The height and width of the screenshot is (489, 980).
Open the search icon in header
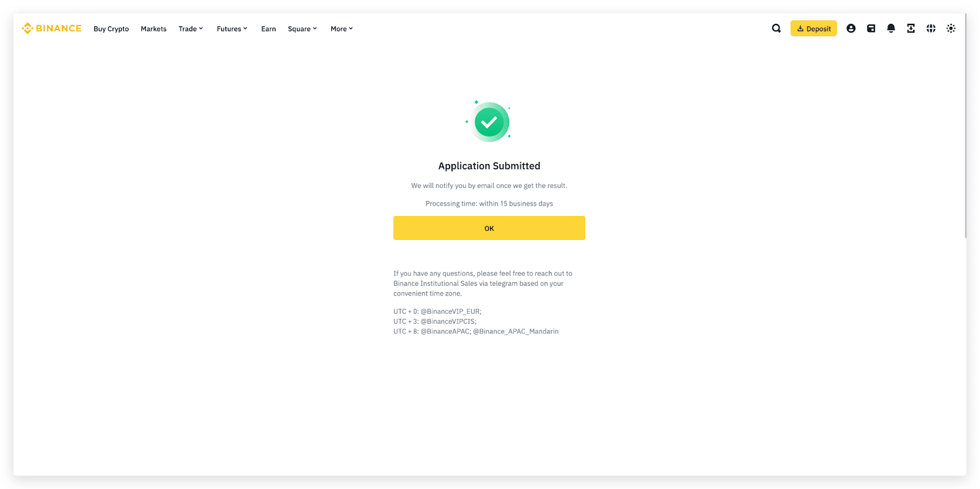(x=776, y=28)
